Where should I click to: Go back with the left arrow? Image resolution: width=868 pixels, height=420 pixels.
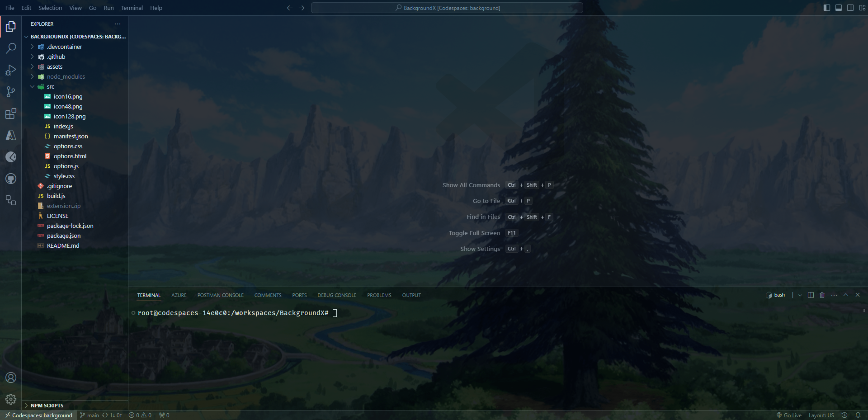290,8
